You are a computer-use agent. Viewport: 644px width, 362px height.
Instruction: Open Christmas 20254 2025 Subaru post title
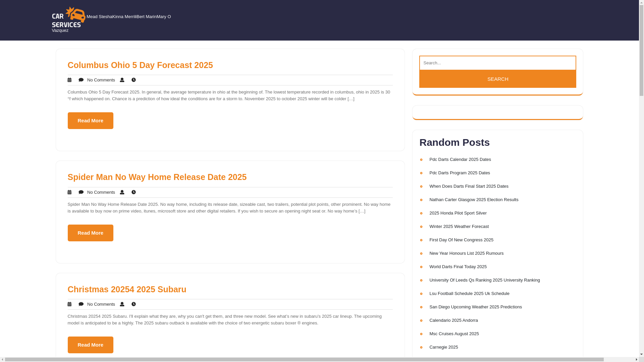(x=127, y=289)
